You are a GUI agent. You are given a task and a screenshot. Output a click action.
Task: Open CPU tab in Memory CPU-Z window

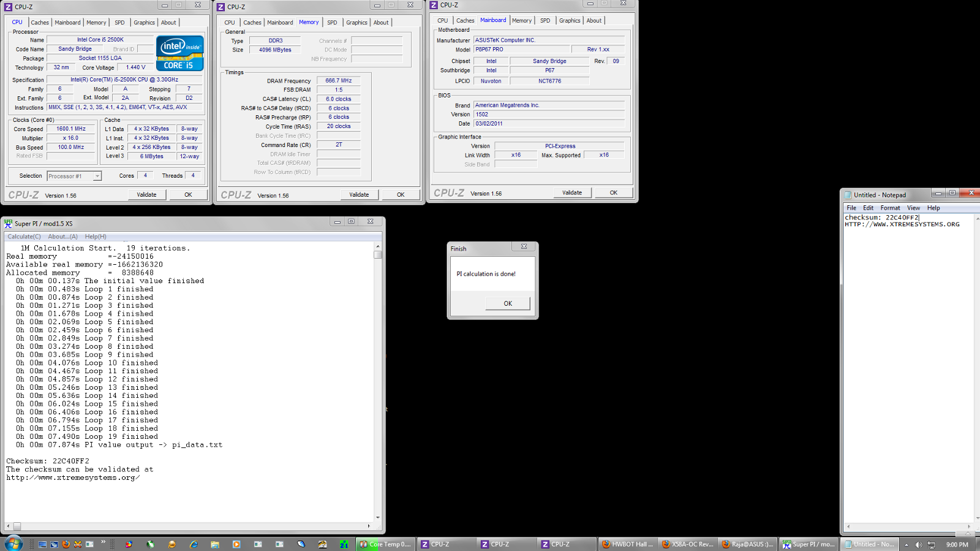coord(230,23)
